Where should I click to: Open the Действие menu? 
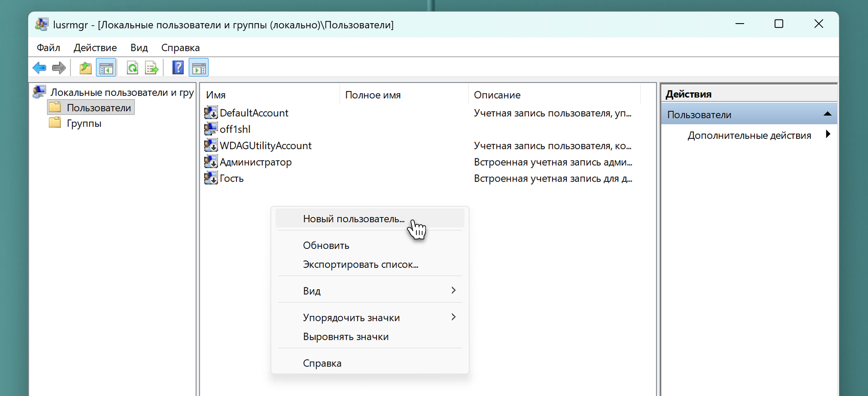coord(95,48)
